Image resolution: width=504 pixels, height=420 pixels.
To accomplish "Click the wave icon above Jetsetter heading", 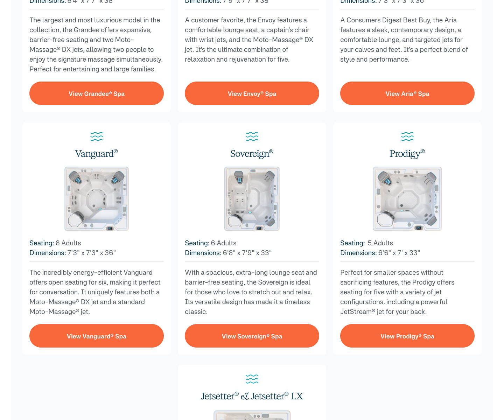I will 252,379.
